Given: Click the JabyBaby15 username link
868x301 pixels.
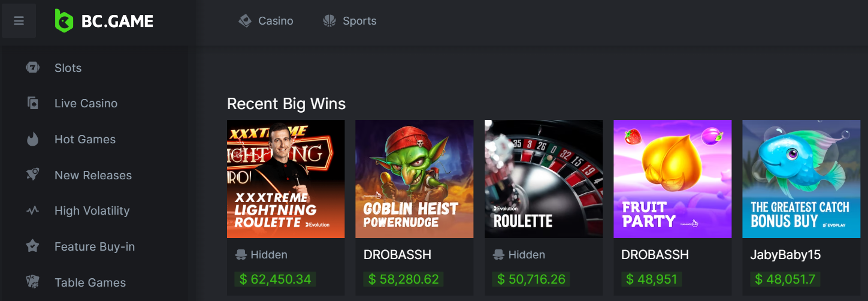Looking at the screenshot, I should (785, 255).
